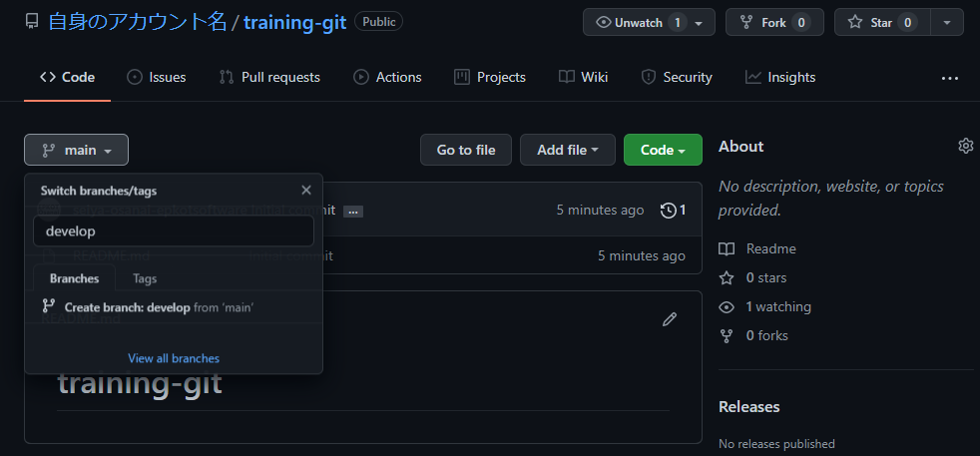Open the Wiki tab
This screenshot has height=456, width=980.
[583, 78]
